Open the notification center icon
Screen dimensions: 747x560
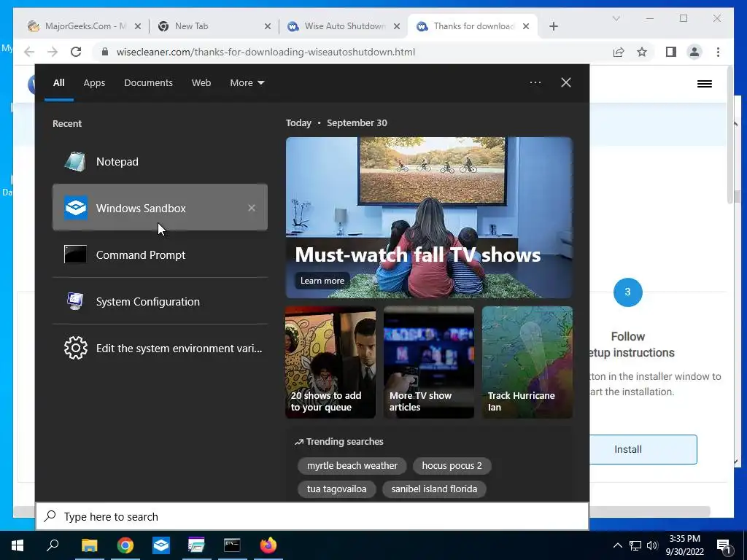[x=724, y=545]
